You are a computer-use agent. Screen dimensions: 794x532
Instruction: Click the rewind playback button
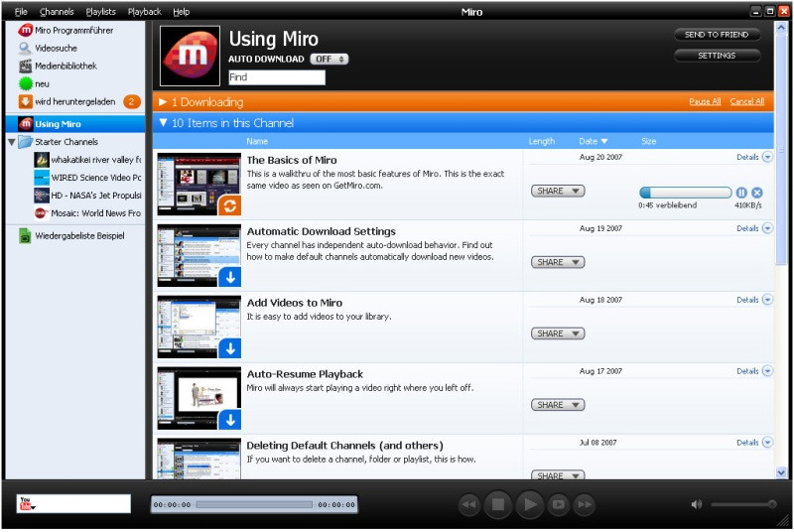click(x=469, y=504)
